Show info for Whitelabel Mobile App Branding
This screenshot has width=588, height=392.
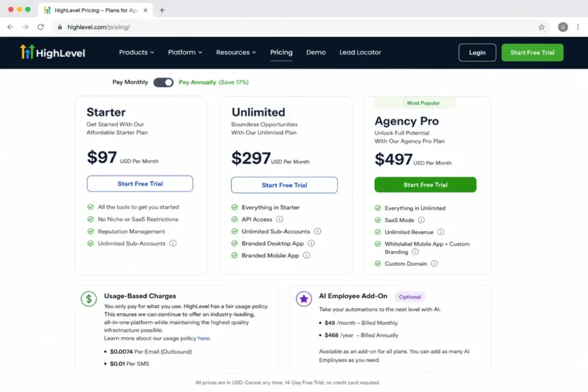(415, 252)
